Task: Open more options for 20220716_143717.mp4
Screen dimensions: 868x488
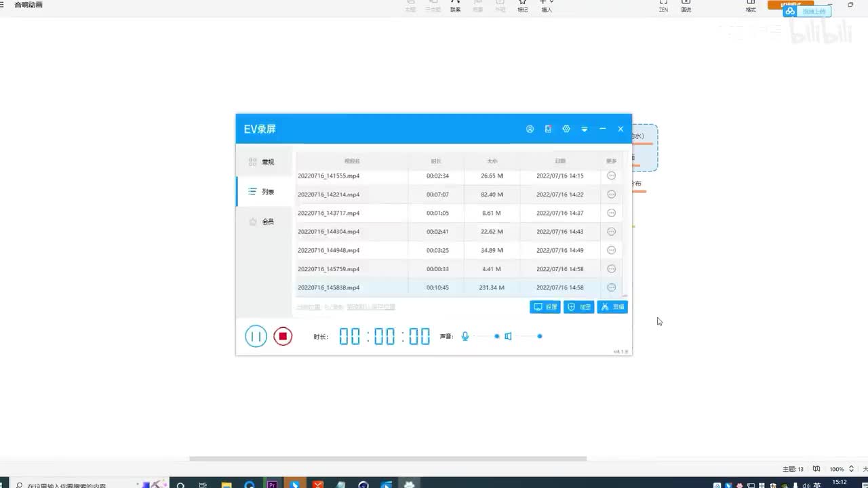Action: click(x=611, y=213)
